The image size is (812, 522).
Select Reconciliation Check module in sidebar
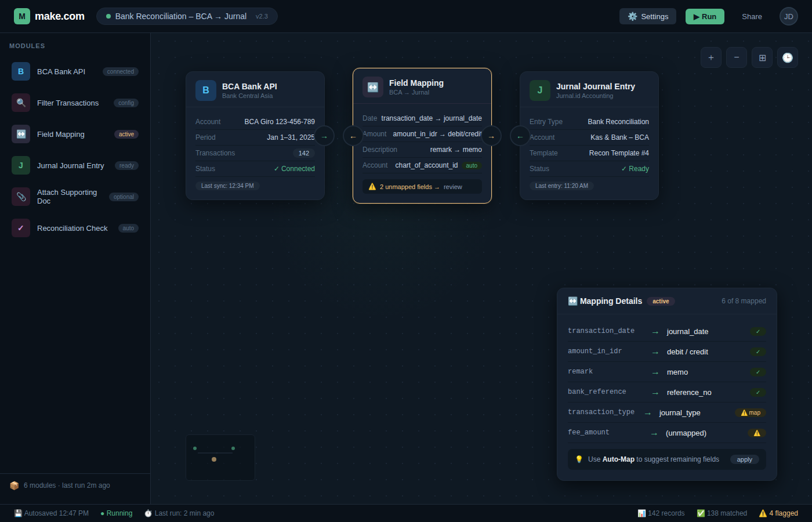tap(75, 228)
